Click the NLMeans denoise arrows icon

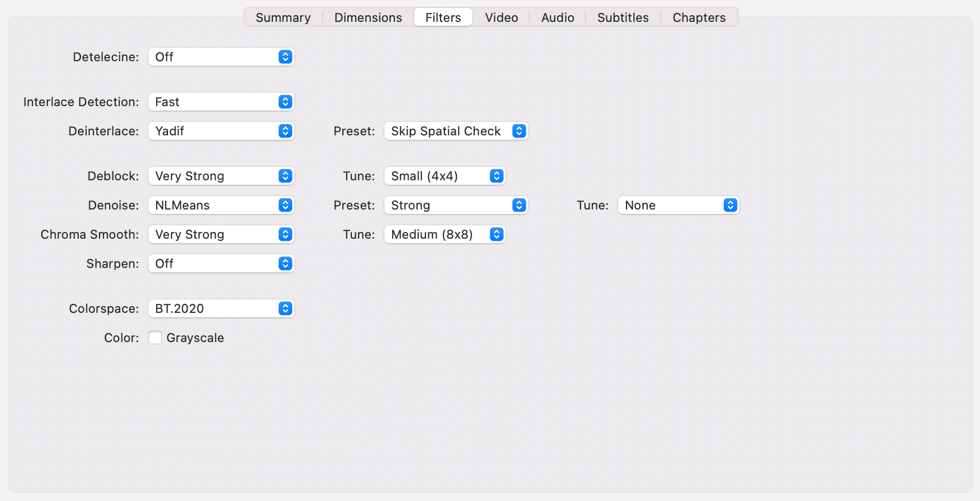tap(285, 205)
